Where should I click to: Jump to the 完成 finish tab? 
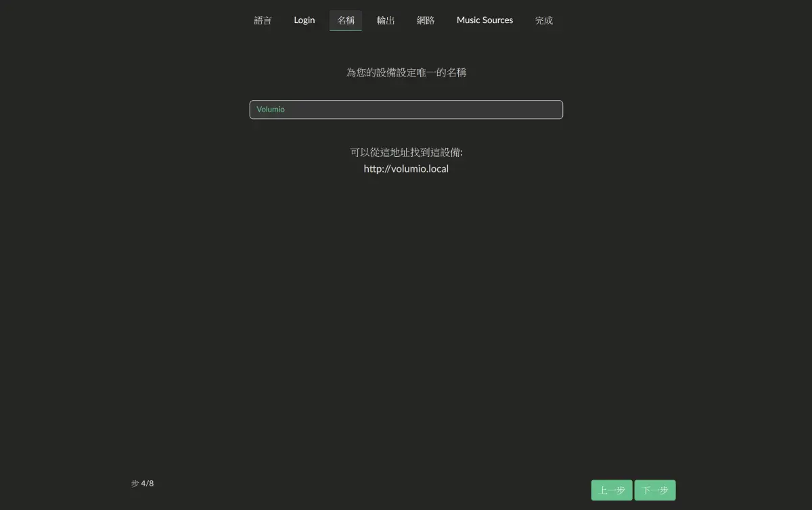pyautogui.click(x=544, y=20)
